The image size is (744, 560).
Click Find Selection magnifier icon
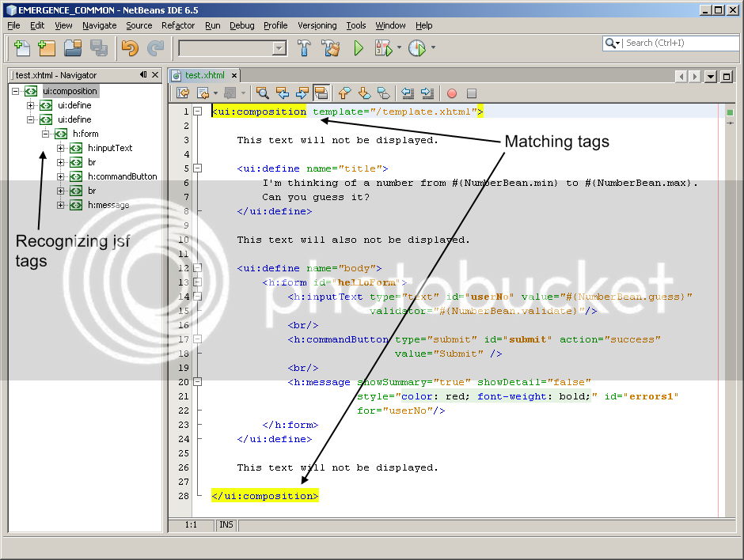click(263, 93)
